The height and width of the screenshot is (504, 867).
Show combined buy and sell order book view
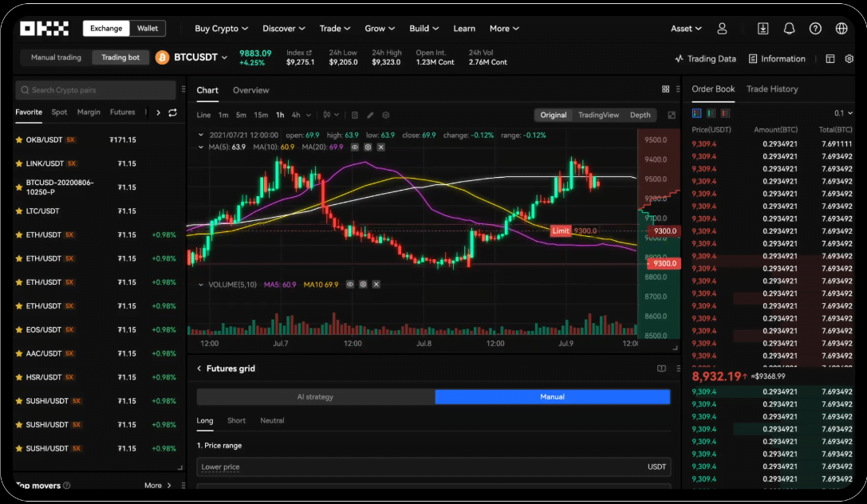coord(696,113)
